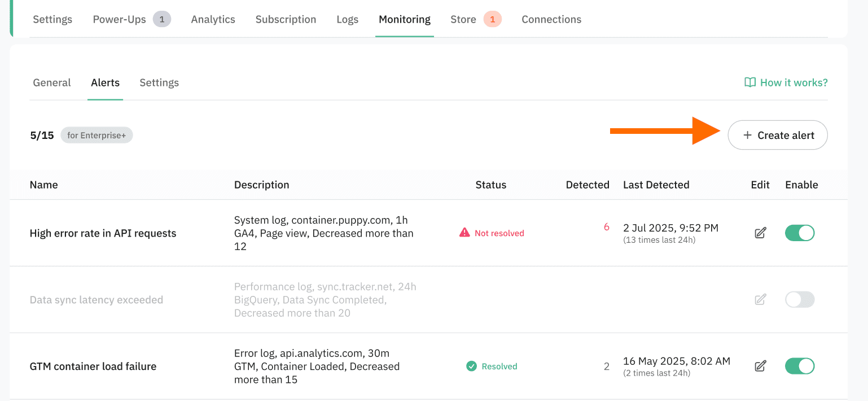Turn off GTM container load failure toggle
Screen dimensions: 868x401
(x=799, y=366)
